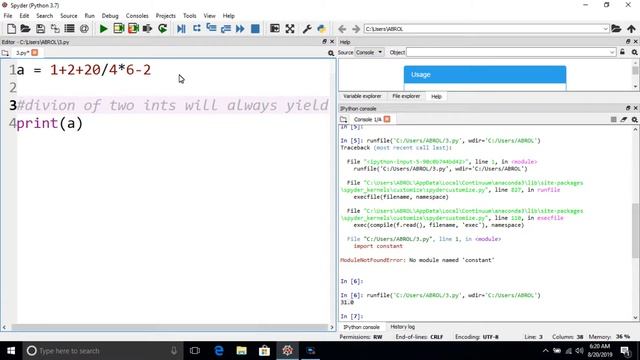Open Microsoft Edge from the taskbar
This screenshot has height=360, width=640.
pos(219,351)
